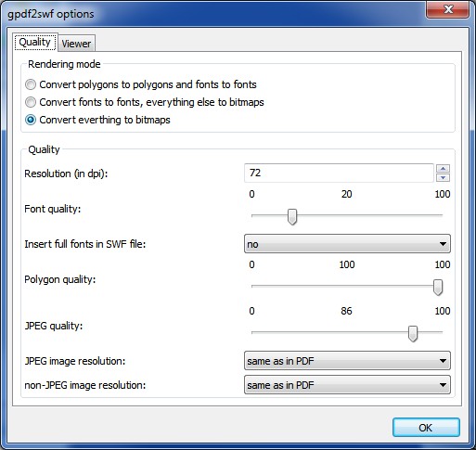This screenshot has width=476, height=450.
Task: Click the gpdf2swf options title bar text
Action: [x=51, y=14]
